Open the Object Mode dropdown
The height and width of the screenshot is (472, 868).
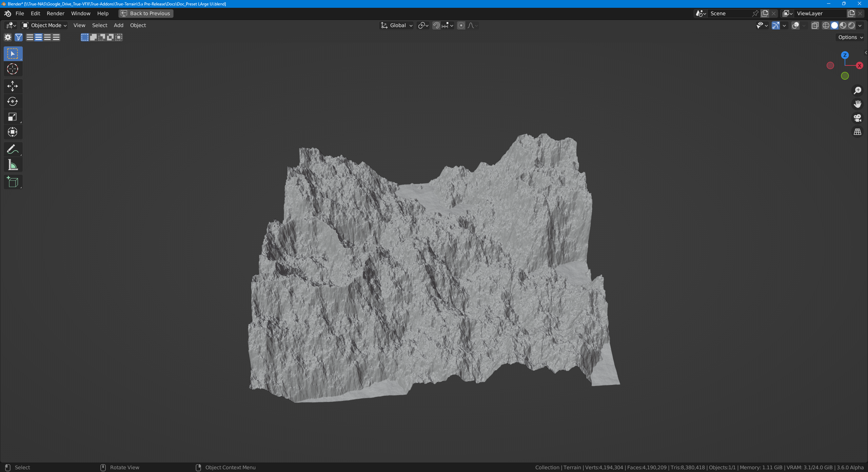click(x=45, y=25)
